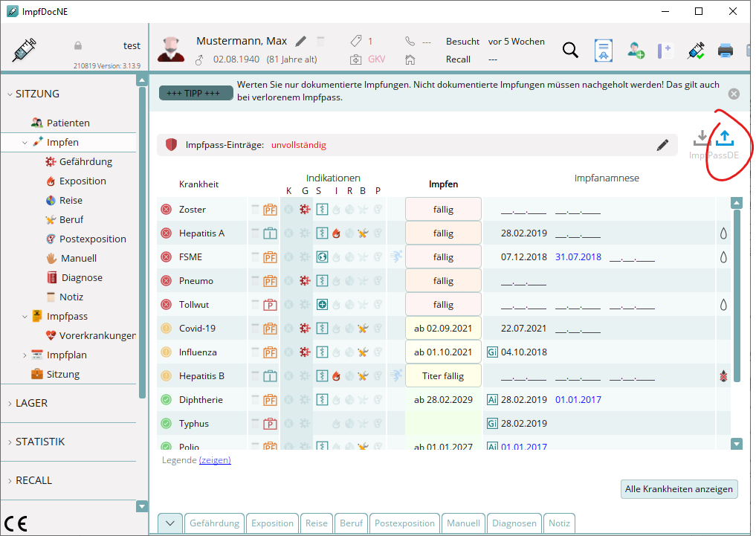Edit patient name via pencil next to Mustermann
The width and height of the screenshot is (756, 536).
point(301,42)
